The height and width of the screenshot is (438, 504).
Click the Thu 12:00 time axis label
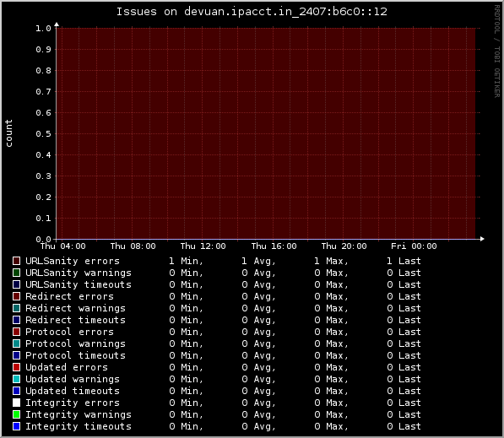coord(203,246)
